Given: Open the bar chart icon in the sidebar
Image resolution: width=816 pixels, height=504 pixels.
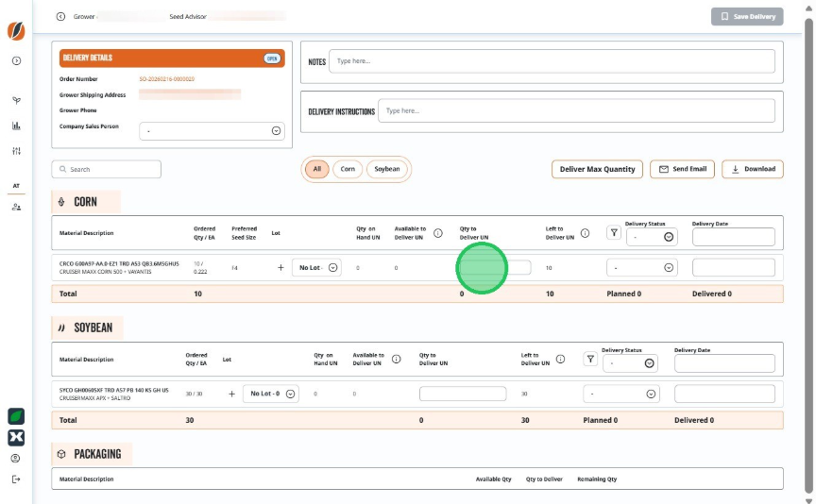Looking at the screenshot, I should pyautogui.click(x=16, y=126).
